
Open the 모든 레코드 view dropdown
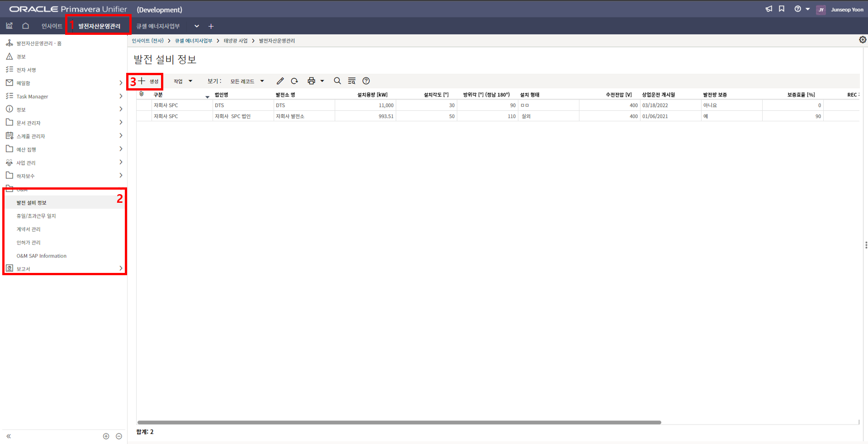point(247,81)
